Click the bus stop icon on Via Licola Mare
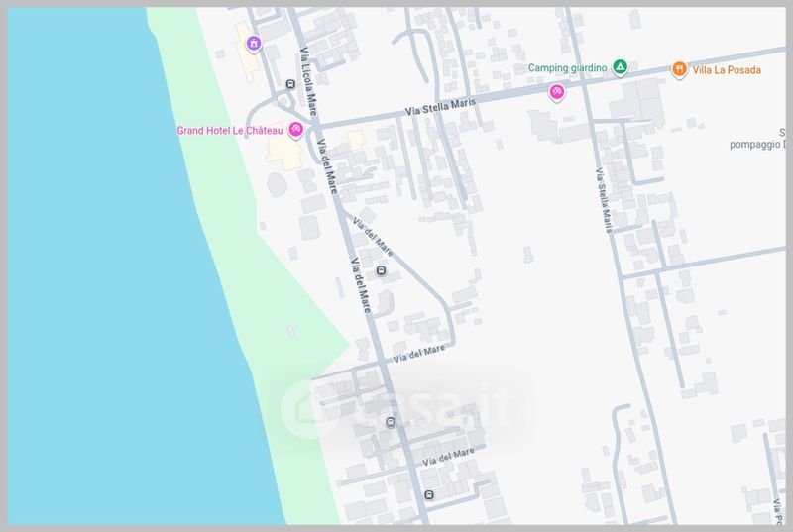The image size is (793, 532). pyautogui.click(x=289, y=84)
